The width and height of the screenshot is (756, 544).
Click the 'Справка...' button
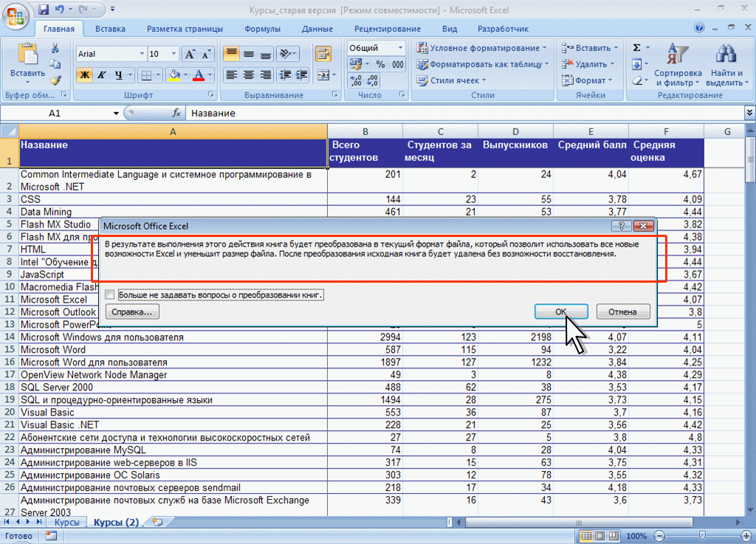click(x=131, y=311)
